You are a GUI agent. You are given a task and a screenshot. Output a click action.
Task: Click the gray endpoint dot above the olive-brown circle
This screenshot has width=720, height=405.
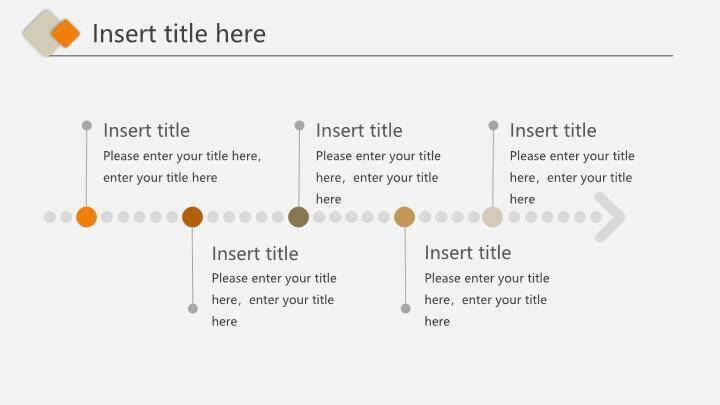coord(299,126)
